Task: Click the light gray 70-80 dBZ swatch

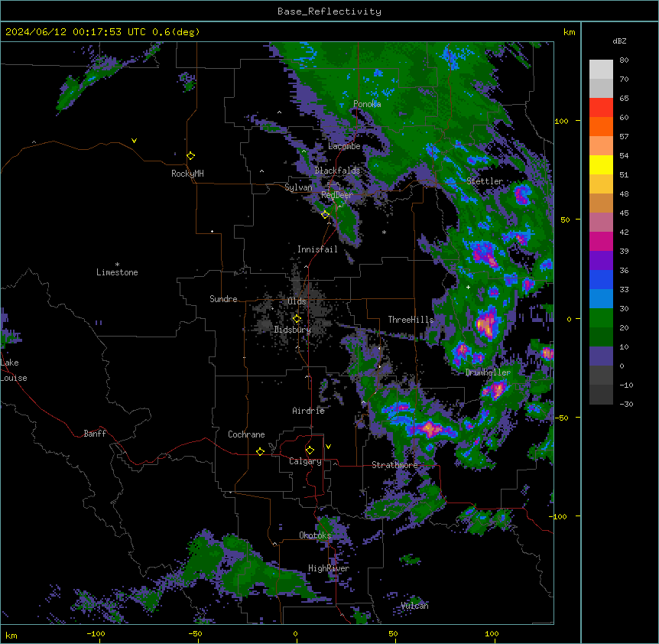Action: 601,70
